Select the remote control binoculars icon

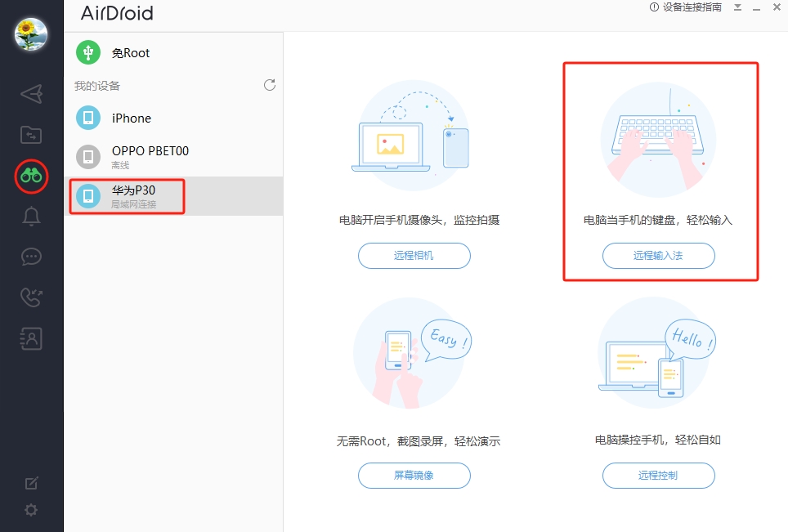[x=31, y=176]
